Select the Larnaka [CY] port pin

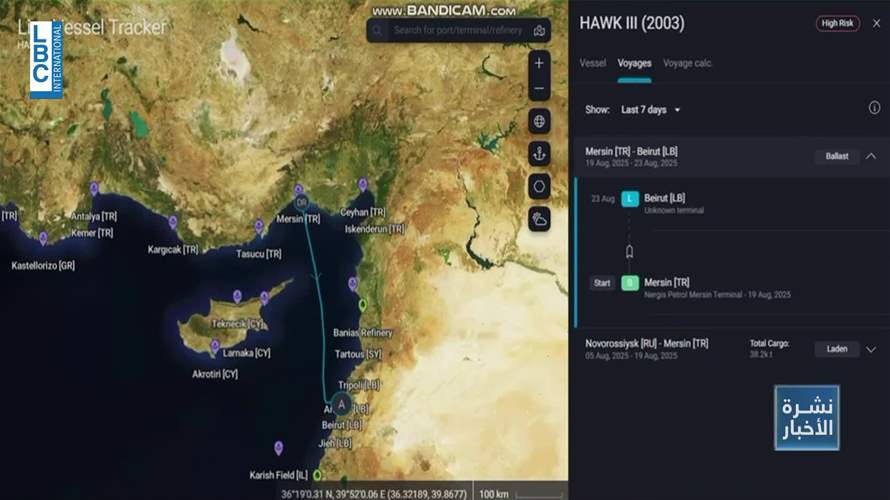[215, 346]
